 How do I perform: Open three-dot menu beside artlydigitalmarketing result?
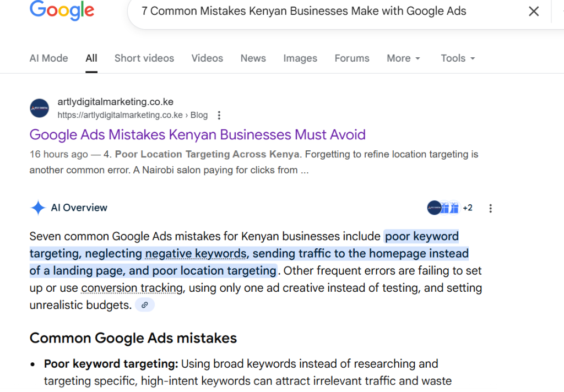point(219,115)
